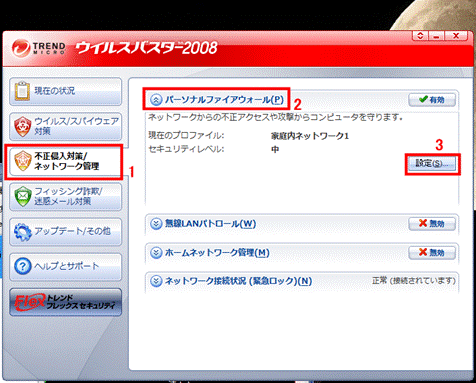The image size is (476, 383).
Task: Minimize the ウイルスバスター2008 window
Action: 436,36
